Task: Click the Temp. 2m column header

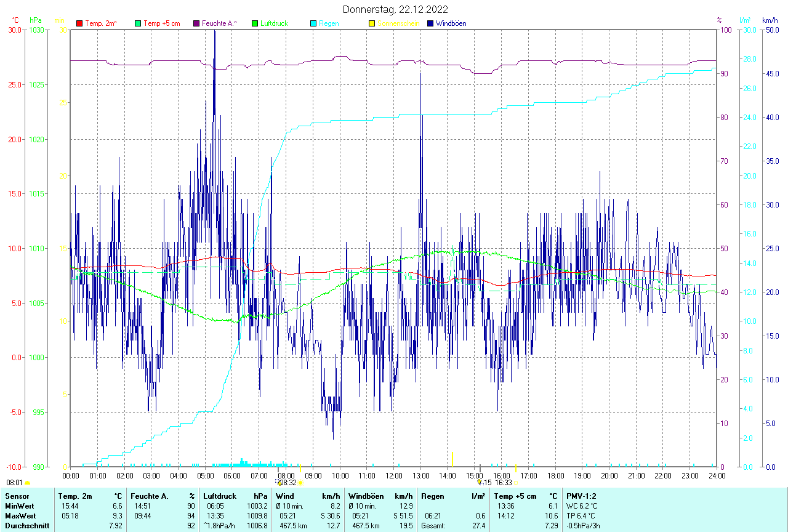Action: (x=75, y=496)
